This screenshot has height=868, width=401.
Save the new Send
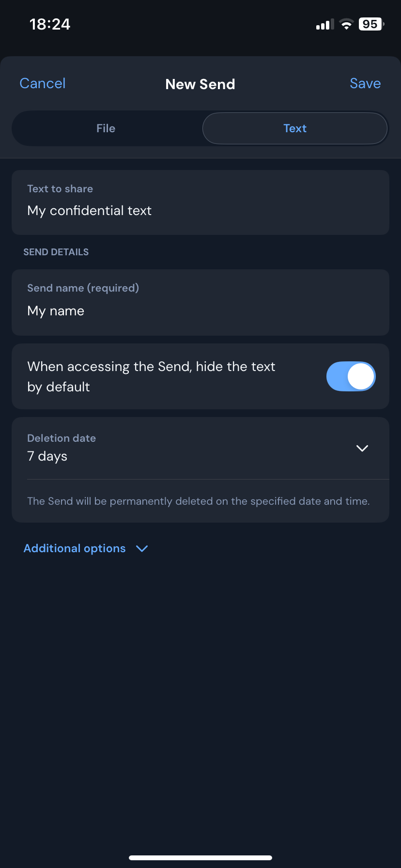[x=365, y=83]
